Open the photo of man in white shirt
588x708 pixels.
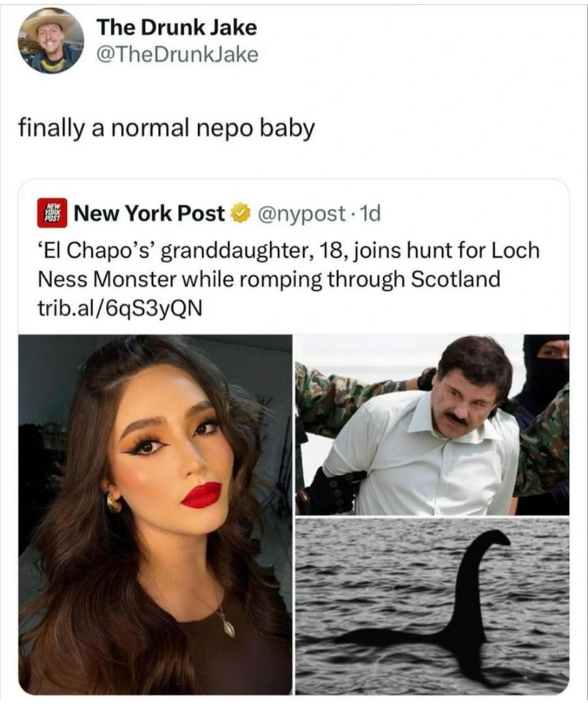pyautogui.click(x=432, y=425)
